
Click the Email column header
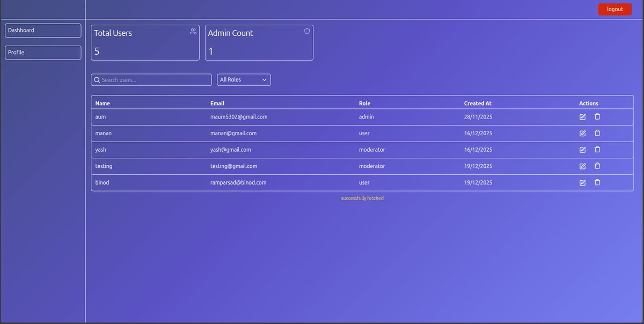tap(217, 104)
